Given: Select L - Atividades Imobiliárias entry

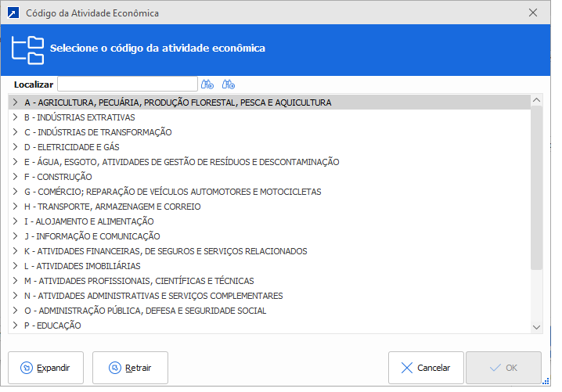Looking at the screenshot, I should pos(82,266).
